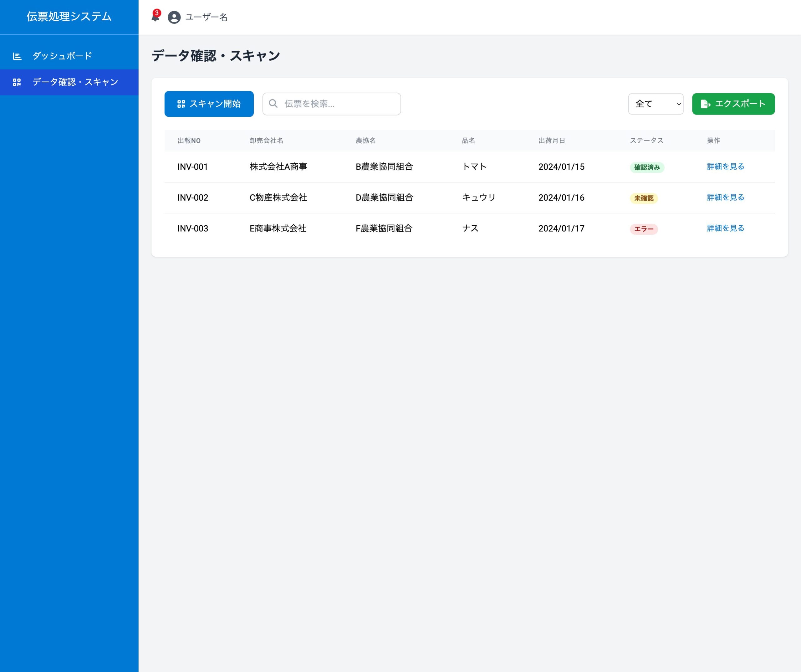Export data with エクスポート button
The width and height of the screenshot is (801, 672).
pos(733,104)
